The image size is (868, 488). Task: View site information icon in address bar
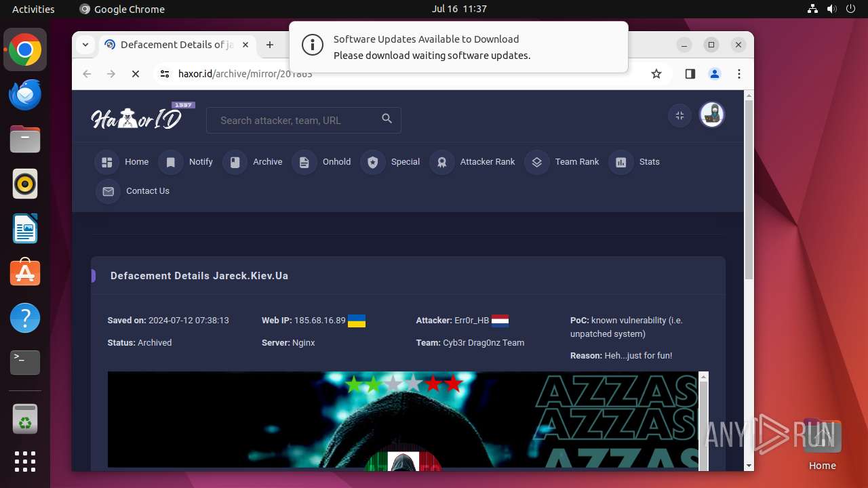pyautogui.click(x=165, y=74)
